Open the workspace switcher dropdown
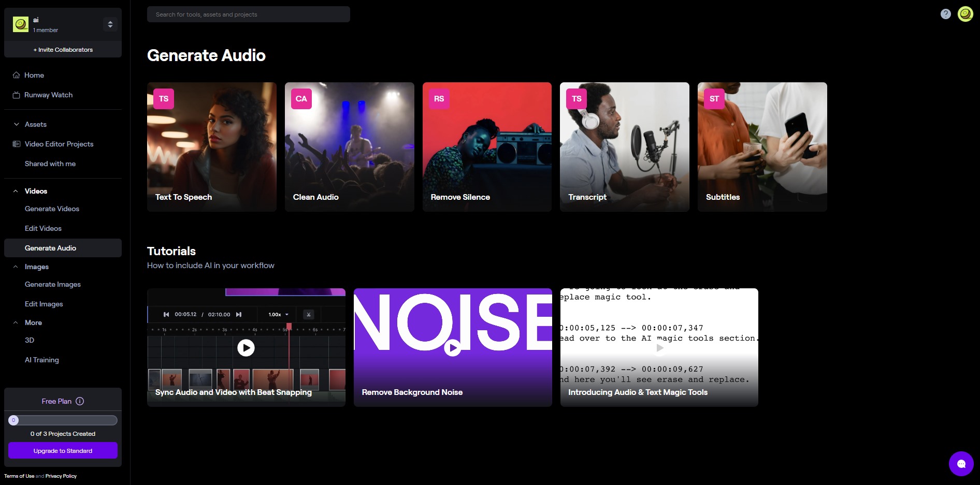The height and width of the screenshot is (485, 980). point(110,24)
